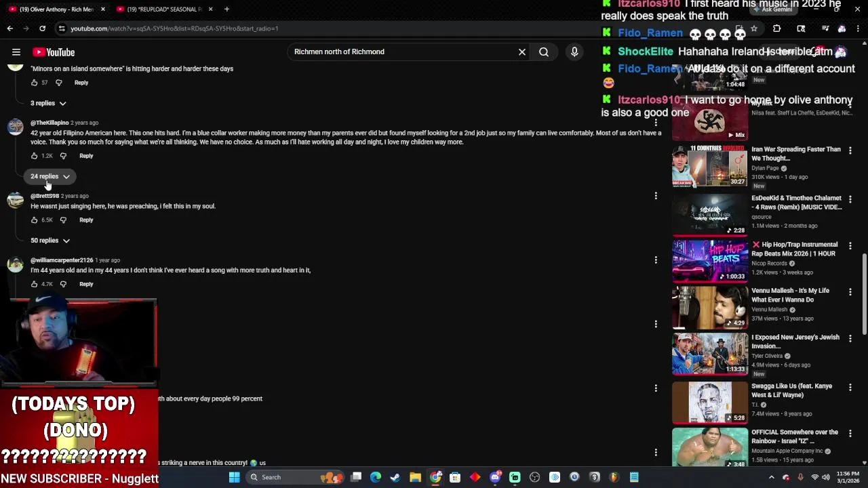Reload the page in the browser

42,28
